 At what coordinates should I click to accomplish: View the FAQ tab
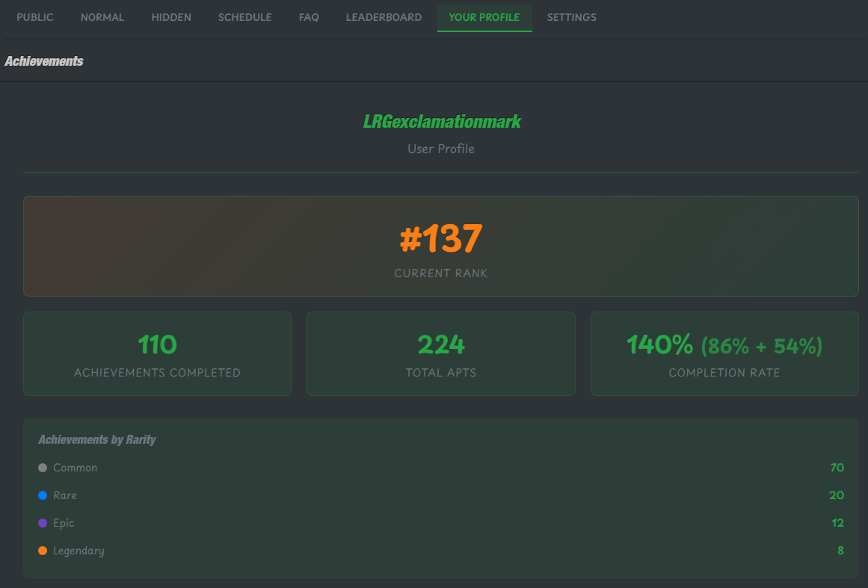pos(309,17)
